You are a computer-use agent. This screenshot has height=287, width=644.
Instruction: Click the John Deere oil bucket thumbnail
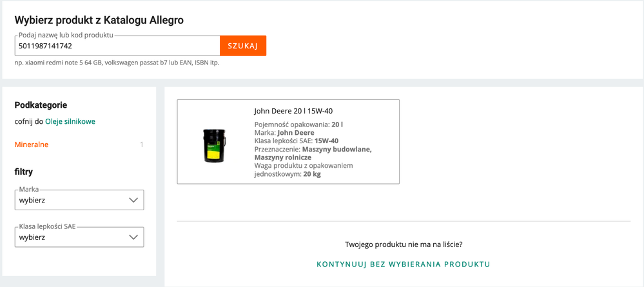click(x=215, y=146)
